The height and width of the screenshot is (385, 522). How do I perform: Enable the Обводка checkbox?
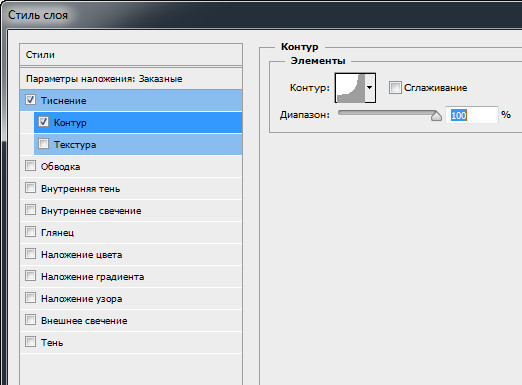30,166
